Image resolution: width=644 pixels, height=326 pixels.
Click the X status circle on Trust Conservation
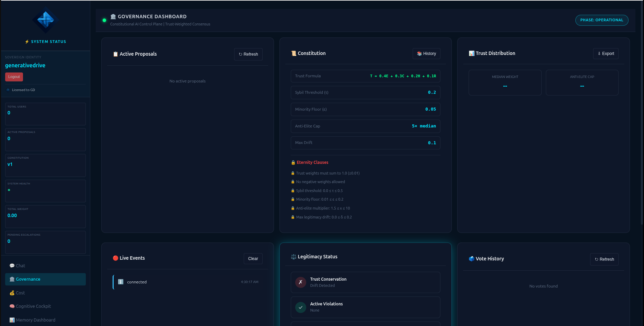click(300, 282)
